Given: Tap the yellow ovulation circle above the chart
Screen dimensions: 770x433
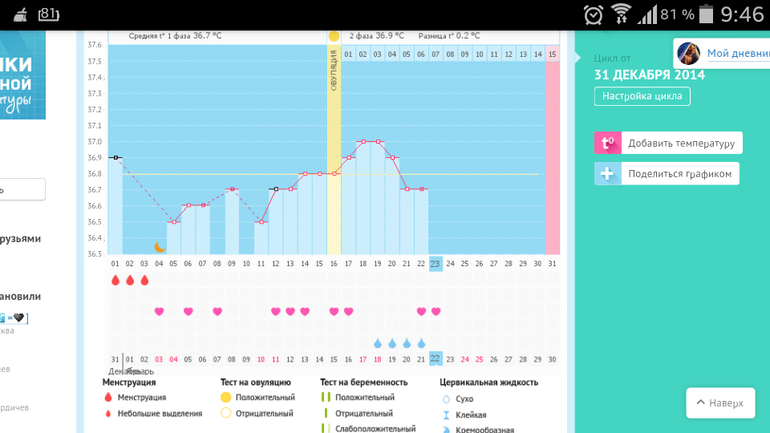Looking at the screenshot, I should click(334, 36).
